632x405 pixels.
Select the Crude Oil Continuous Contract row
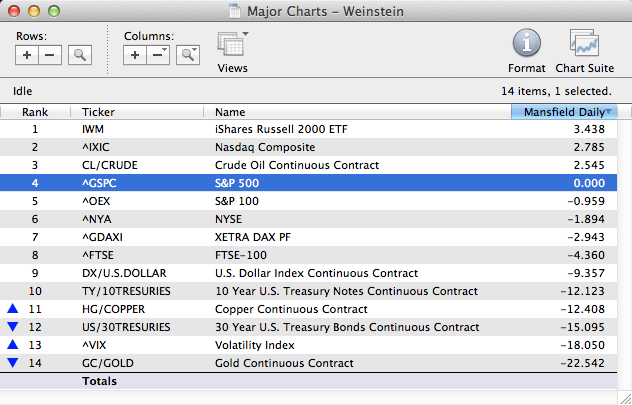[x=300, y=165]
